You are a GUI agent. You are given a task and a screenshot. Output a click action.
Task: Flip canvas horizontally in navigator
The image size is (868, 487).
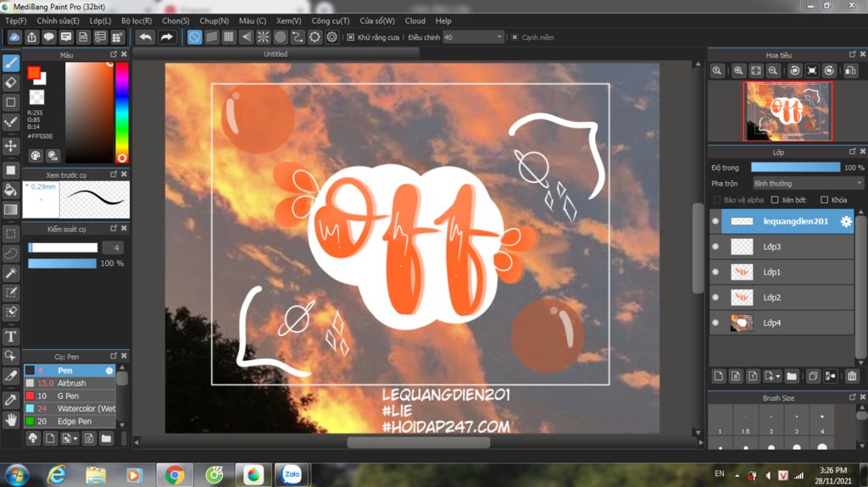click(850, 71)
